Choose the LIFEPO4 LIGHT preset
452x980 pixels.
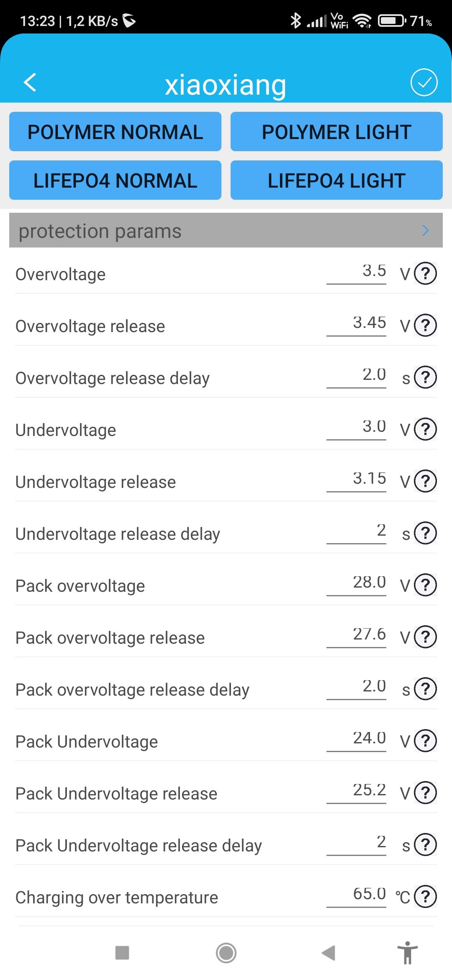pyautogui.click(x=336, y=180)
